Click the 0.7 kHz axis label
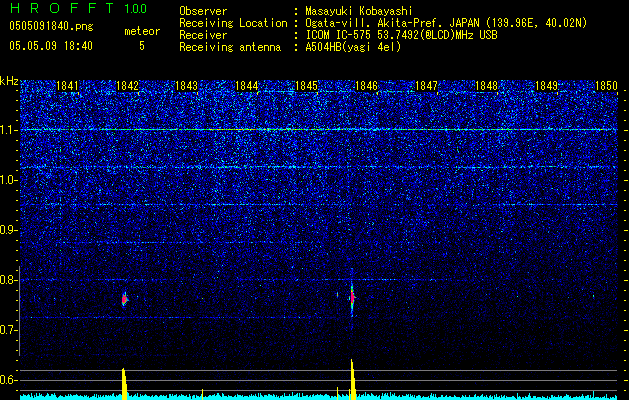This screenshot has height=400, width=629. [8, 330]
